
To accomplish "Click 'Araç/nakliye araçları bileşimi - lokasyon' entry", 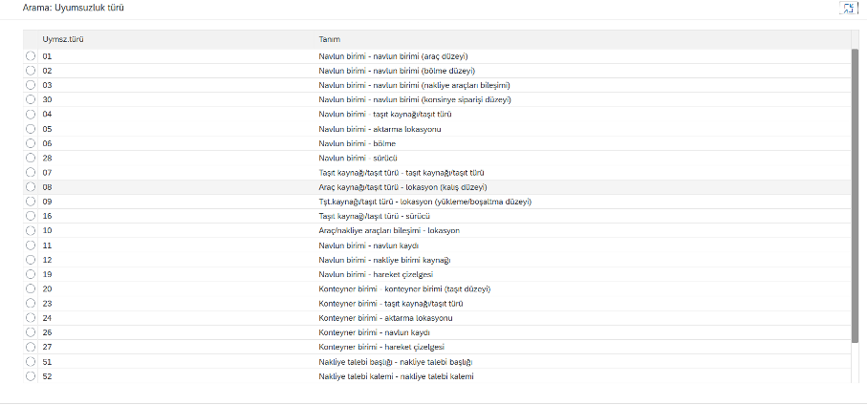I will pyautogui.click(x=389, y=230).
